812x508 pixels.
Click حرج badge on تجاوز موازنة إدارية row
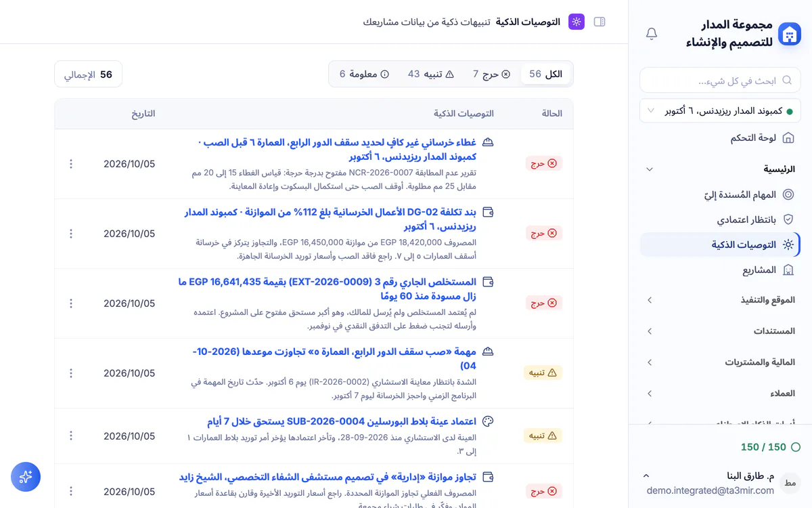544,491
